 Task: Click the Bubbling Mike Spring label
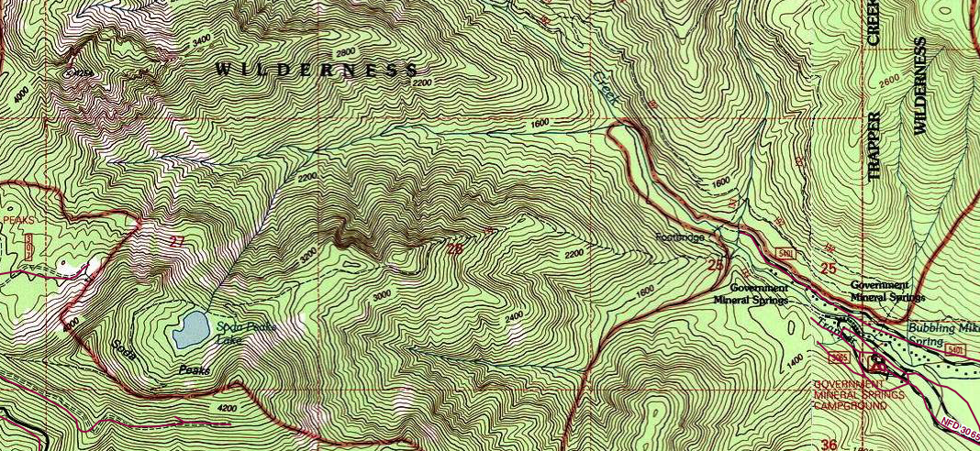pyautogui.click(x=941, y=335)
